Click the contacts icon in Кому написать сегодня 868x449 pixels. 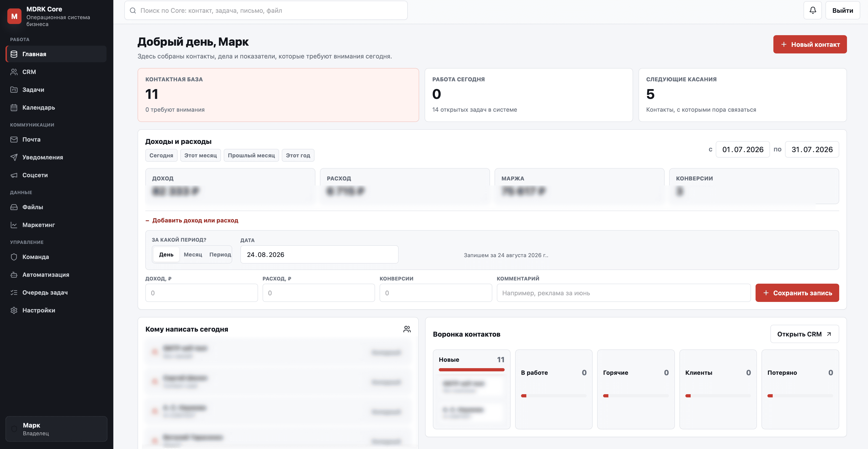(407, 329)
